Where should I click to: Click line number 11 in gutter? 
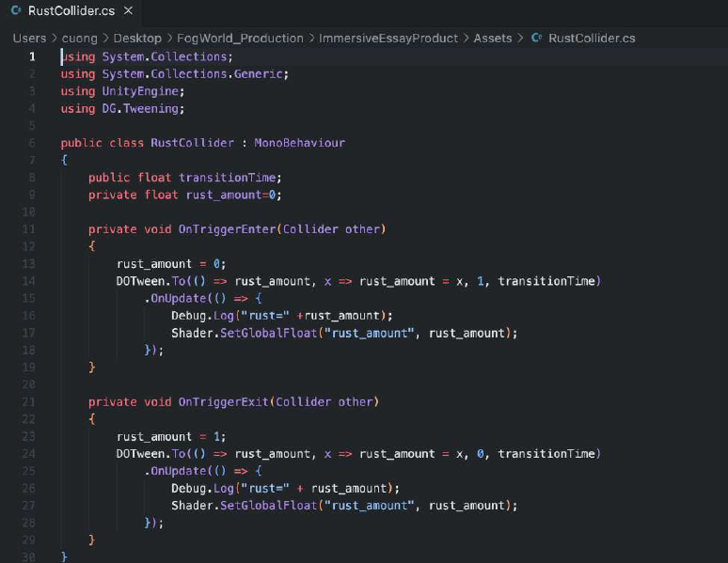coord(29,229)
